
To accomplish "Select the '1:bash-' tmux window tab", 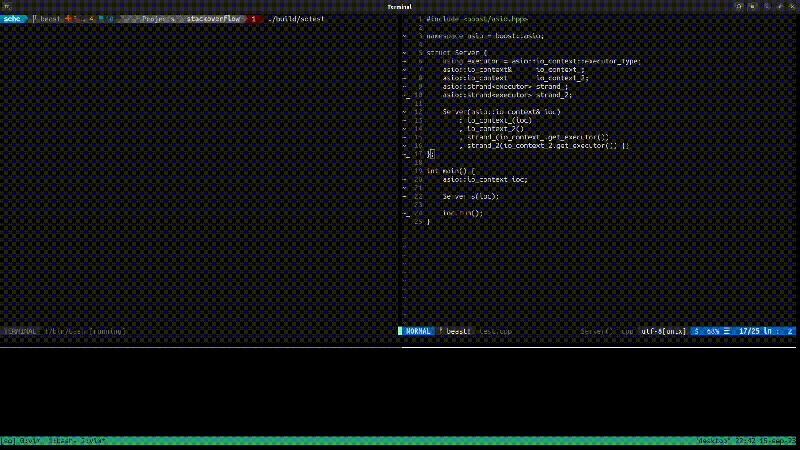I will (x=62, y=440).
